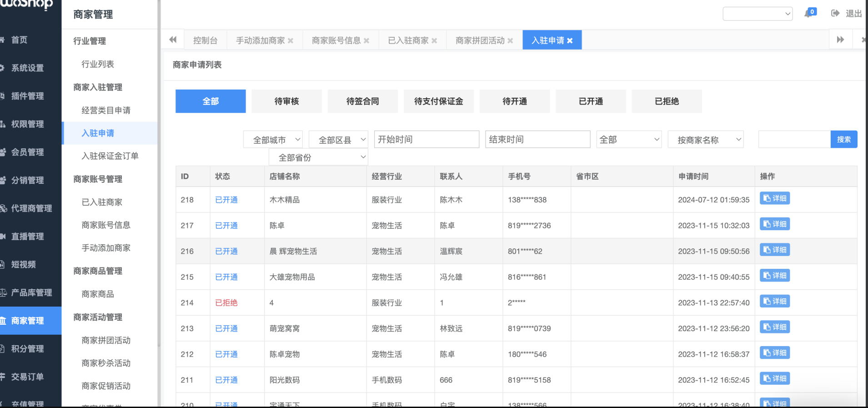This screenshot has width=868, height=408.
Task: View 详细 for ID 216 晨辉宠物生活
Action: coord(775,250)
